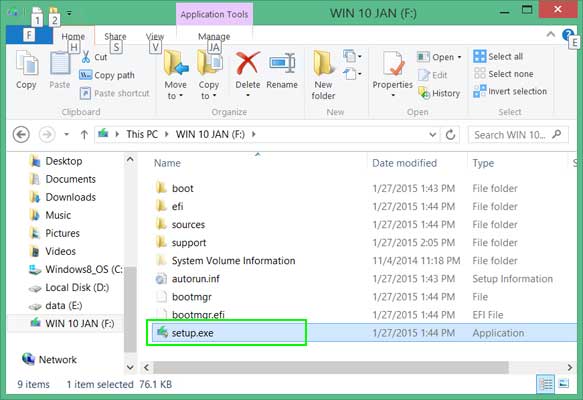Expand the address bar history dropdown
Image resolution: width=583 pixels, height=400 pixels.
[432, 135]
